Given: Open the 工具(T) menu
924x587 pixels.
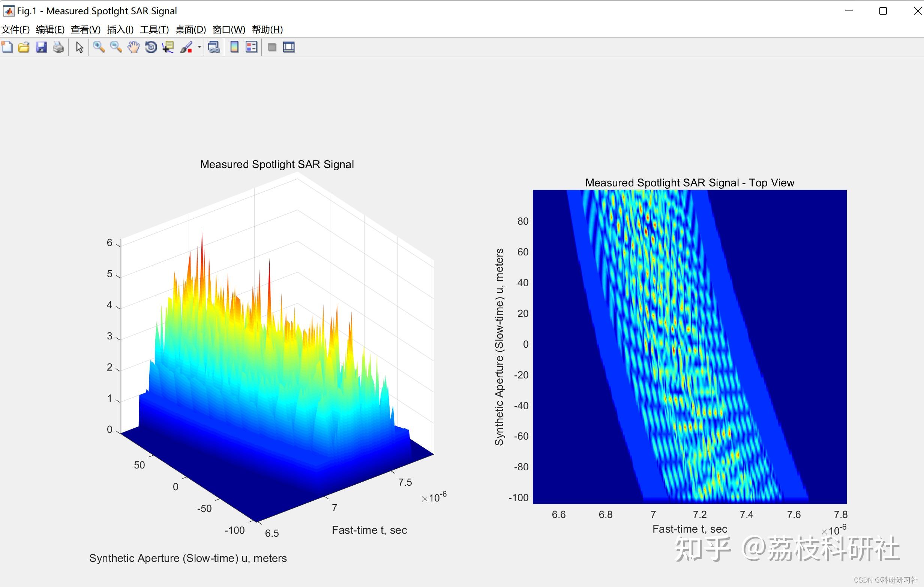Looking at the screenshot, I should [x=154, y=30].
